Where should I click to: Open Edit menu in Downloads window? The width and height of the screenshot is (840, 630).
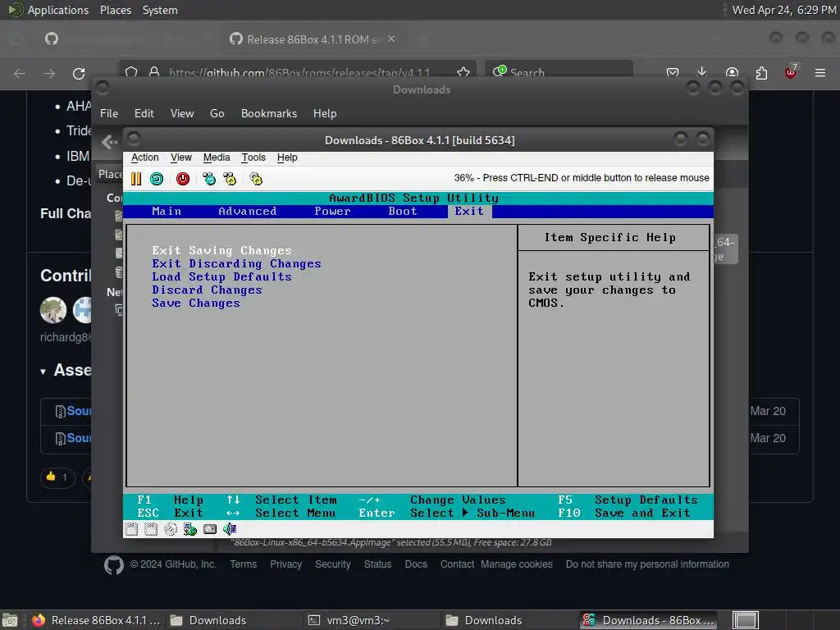tap(144, 113)
